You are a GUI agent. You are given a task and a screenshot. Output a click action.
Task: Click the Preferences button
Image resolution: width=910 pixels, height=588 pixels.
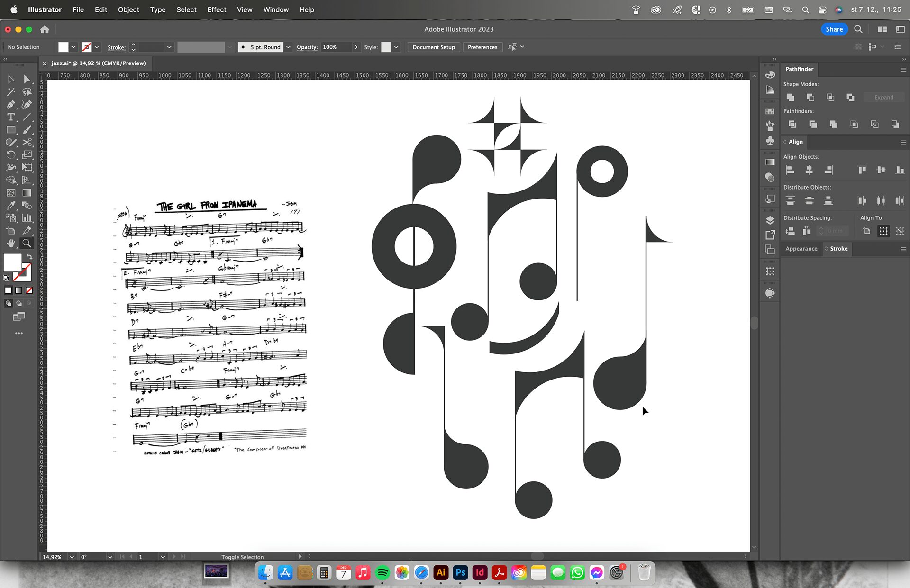pyautogui.click(x=482, y=47)
